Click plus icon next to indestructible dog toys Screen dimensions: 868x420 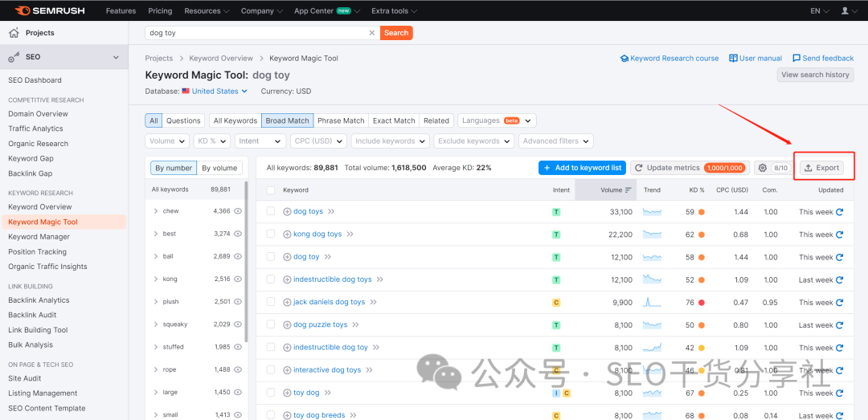(x=287, y=279)
